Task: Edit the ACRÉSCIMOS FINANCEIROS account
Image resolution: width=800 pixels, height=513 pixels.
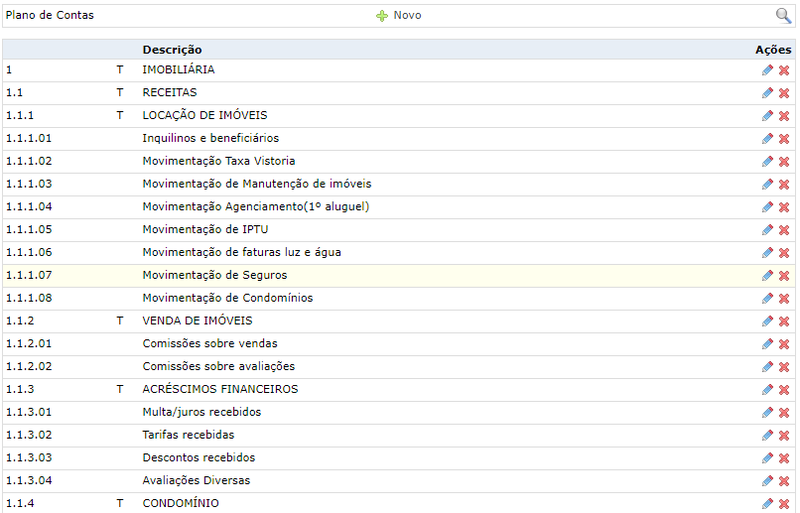Action: coord(767,389)
